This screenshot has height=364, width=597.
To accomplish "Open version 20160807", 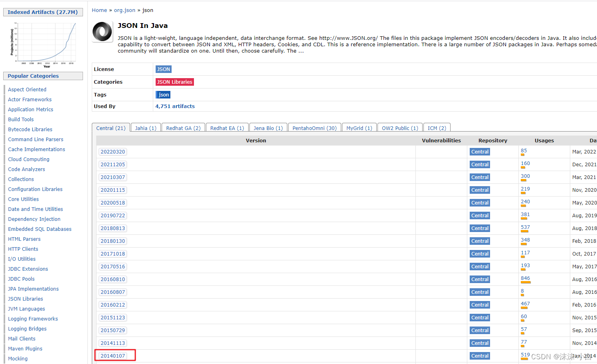I will [113, 292].
